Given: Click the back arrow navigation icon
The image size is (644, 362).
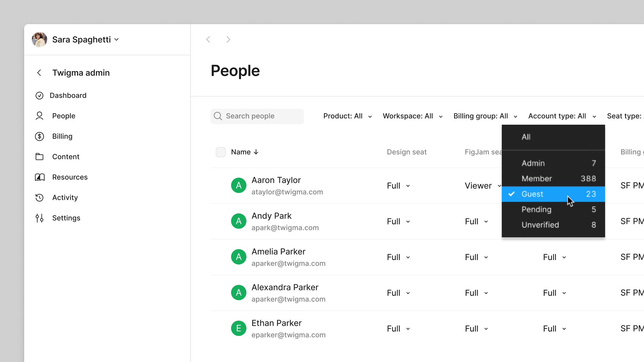Looking at the screenshot, I should tap(208, 39).
